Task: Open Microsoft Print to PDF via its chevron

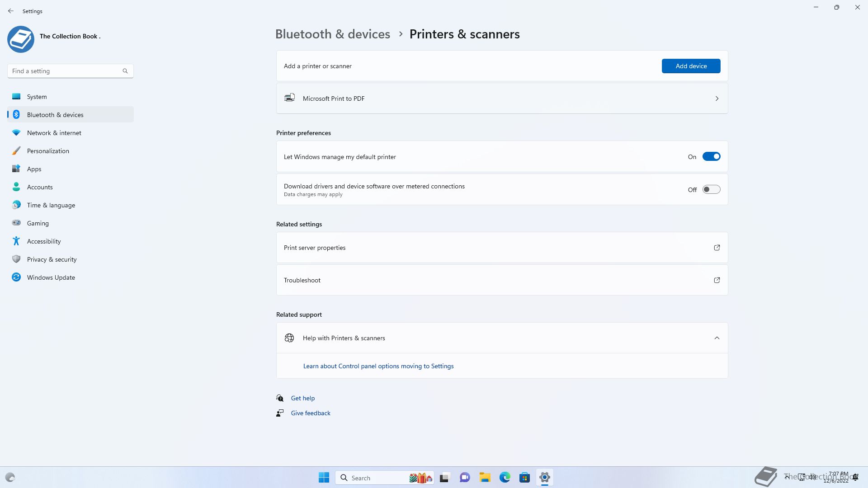Action: point(717,99)
